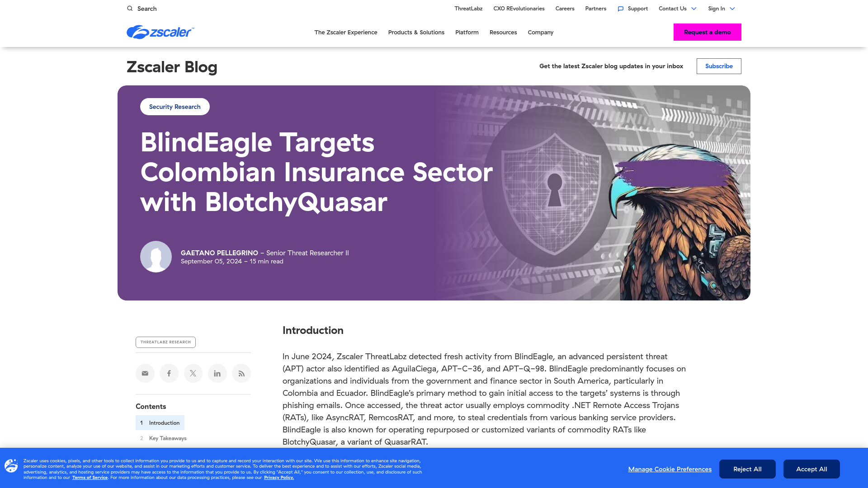Click the RSS feed icon

tap(241, 373)
